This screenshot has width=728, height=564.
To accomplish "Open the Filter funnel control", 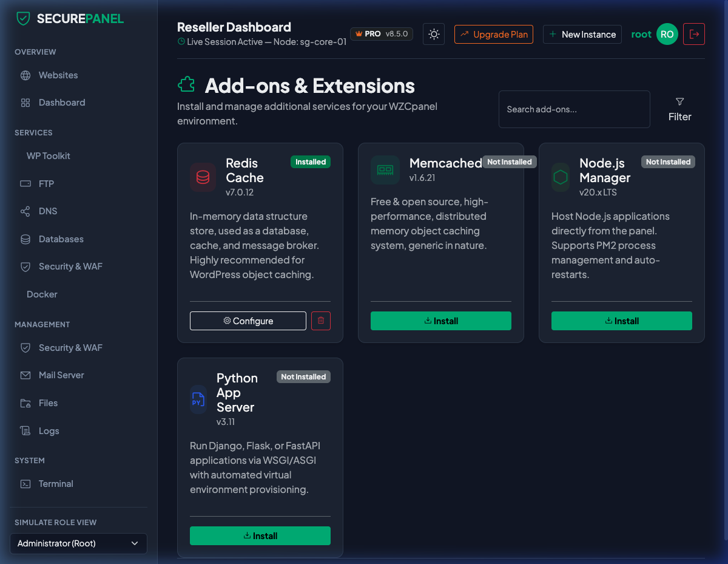I will click(680, 109).
